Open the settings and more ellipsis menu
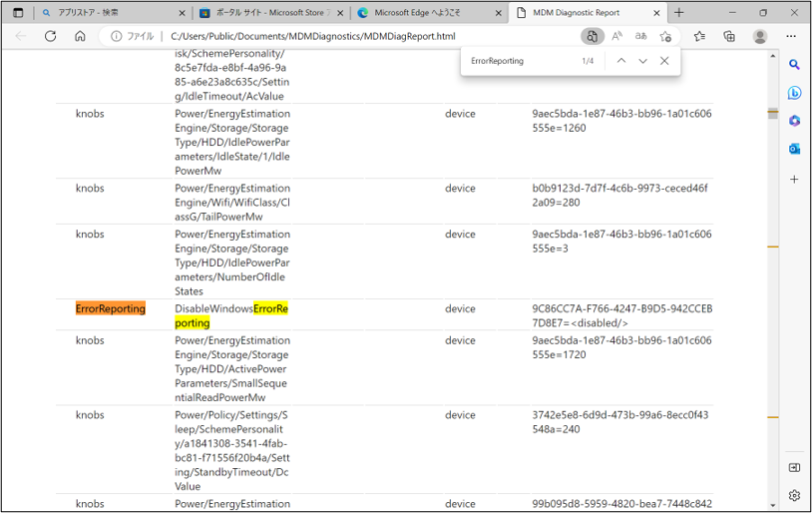The height and width of the screenshot is (513, 812). (x=791, y=36)
